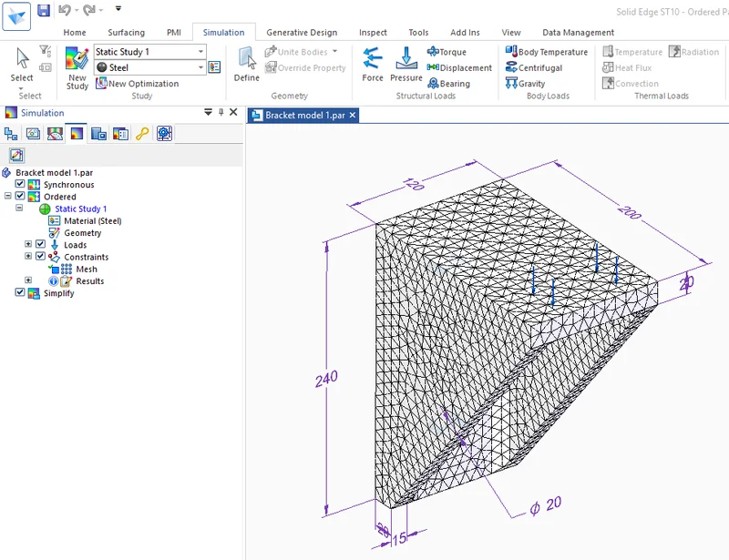Open the New Study tool
The width and height of the screenshot is (729, 560).
(76, 67)
